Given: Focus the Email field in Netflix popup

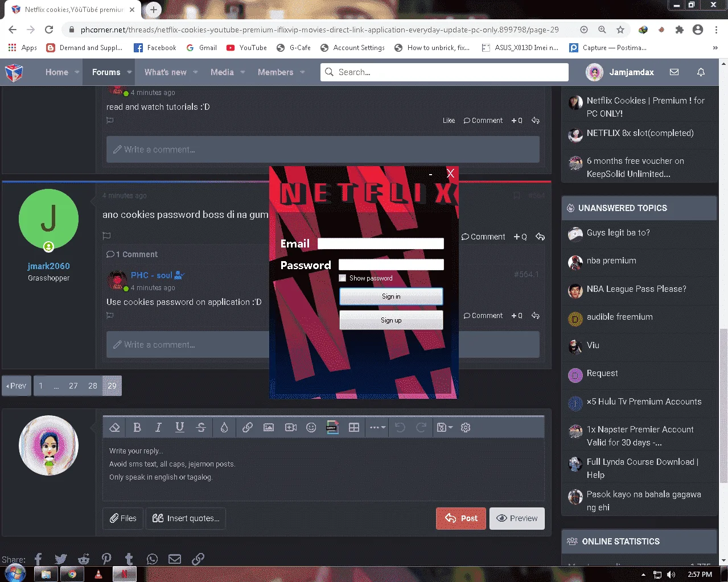Looking at the screenshot, I should (381, 243).
